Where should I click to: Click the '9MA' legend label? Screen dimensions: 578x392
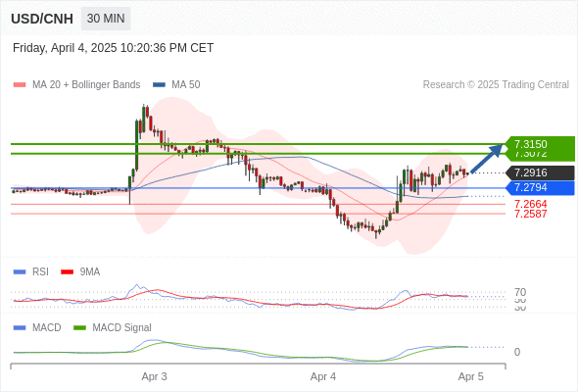point(90,272)
